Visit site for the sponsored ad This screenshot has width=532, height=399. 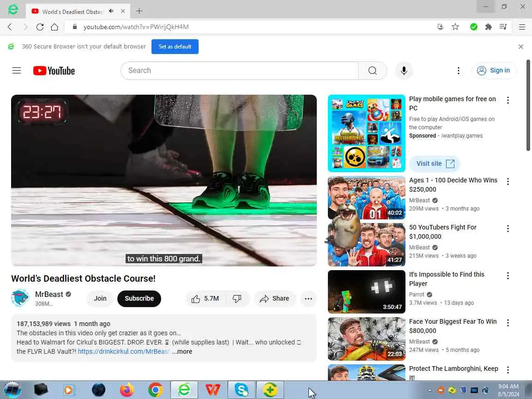(435, 164)
